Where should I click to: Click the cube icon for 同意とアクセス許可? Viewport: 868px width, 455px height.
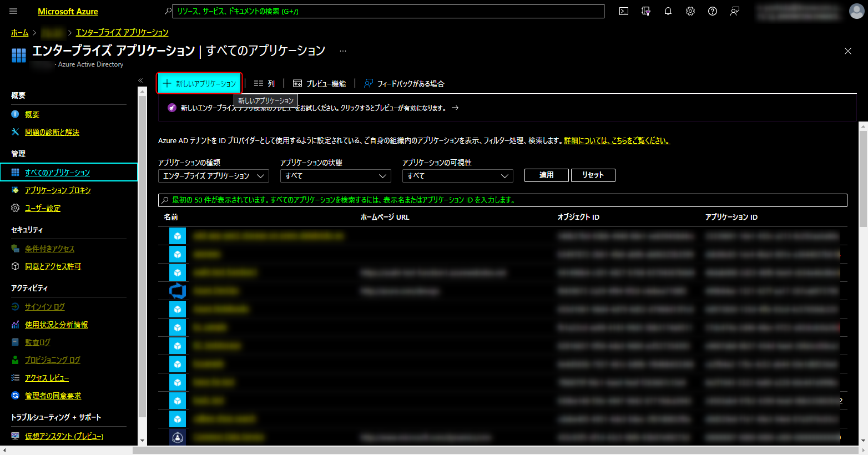click(15, 266)
